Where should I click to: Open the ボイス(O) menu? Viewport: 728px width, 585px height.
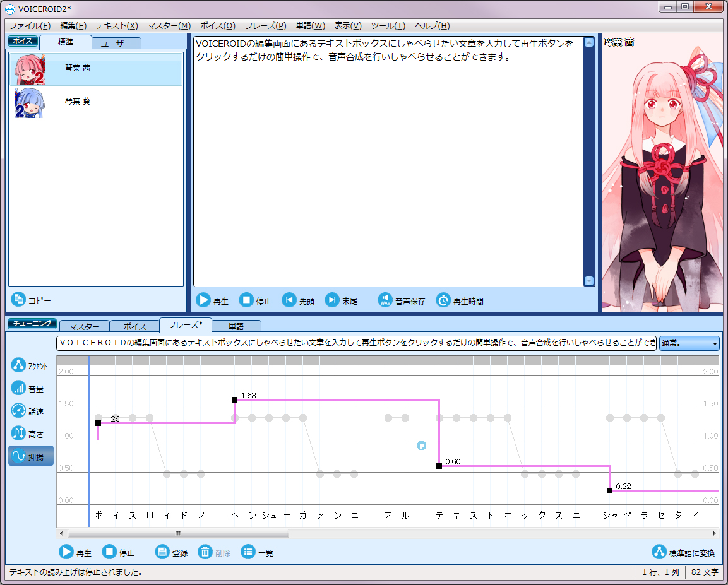pos(218,26)
